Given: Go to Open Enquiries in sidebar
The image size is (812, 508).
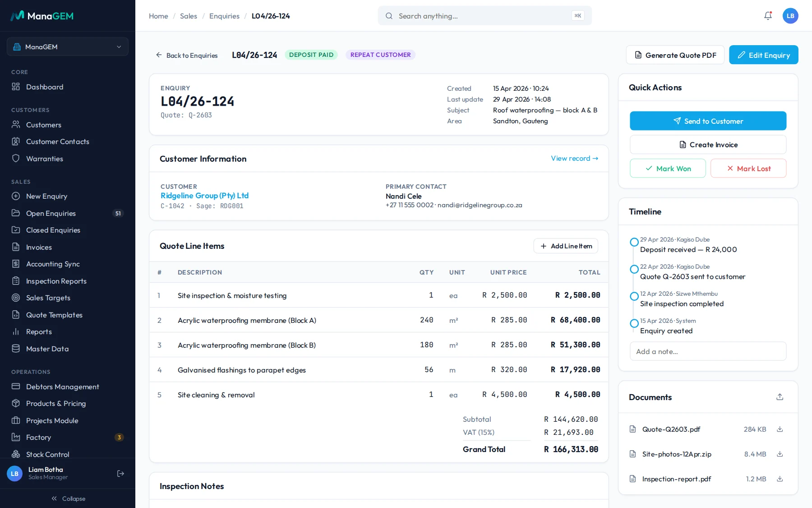Looking at the screenshot, I should [x=68, y=213].
